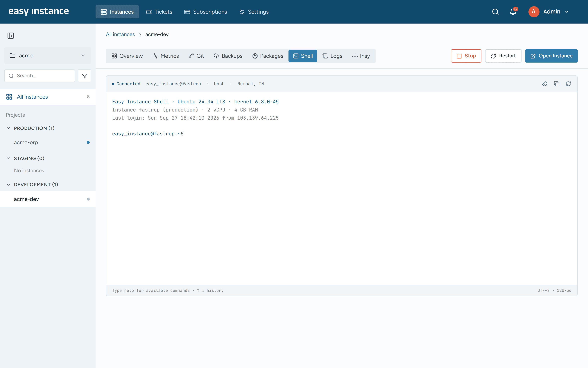Open notifications bell with badge

(x=513, y=12)
